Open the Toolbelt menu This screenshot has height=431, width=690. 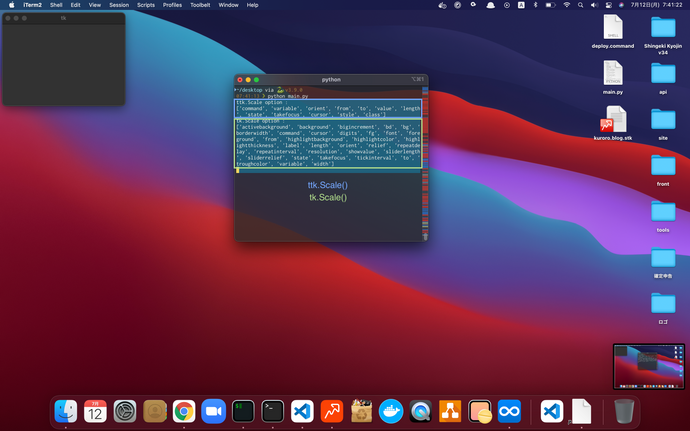coord(200,5)
